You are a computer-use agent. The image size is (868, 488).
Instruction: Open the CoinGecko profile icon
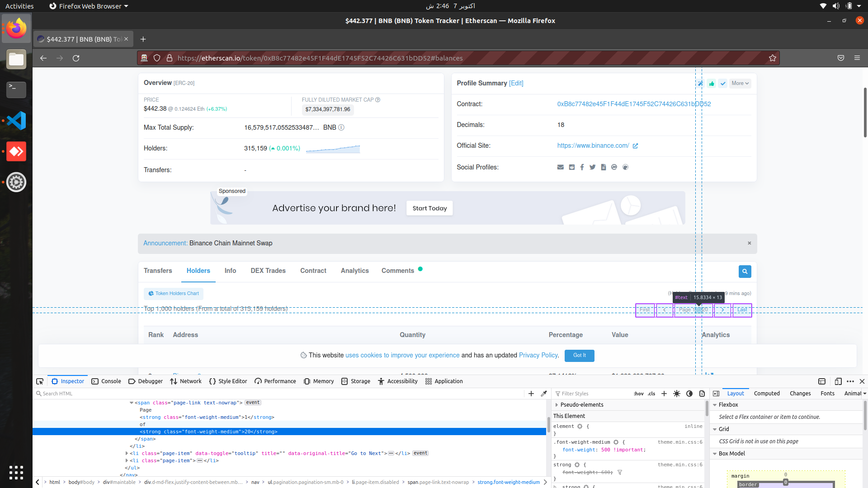click(x=625, y=167)
